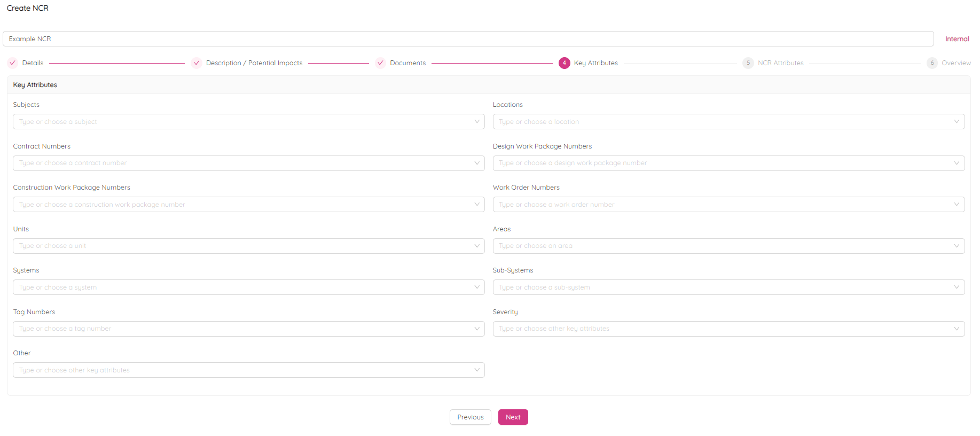Go to the NCR Attributes step label
The height and width of the screenshot is (436, 980).
point(780,63)
